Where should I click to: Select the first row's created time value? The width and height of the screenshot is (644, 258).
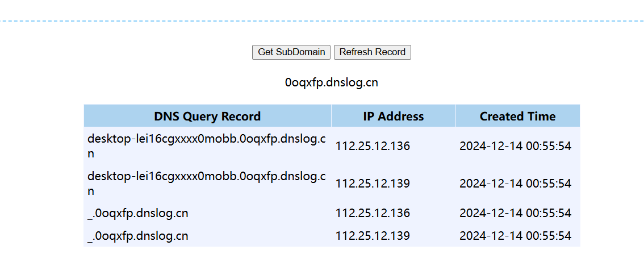pos(515,146)
